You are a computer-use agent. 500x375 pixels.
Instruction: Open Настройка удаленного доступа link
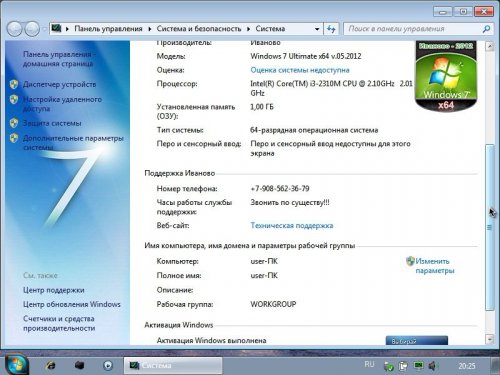(x=62, y=104)
